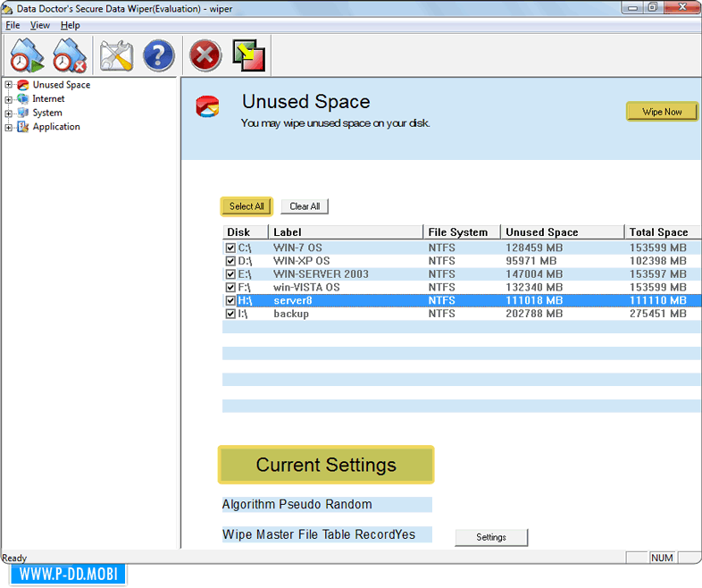702x588 pixels.
Task: Click the Wipe Now button
Action: coord(662,112)
